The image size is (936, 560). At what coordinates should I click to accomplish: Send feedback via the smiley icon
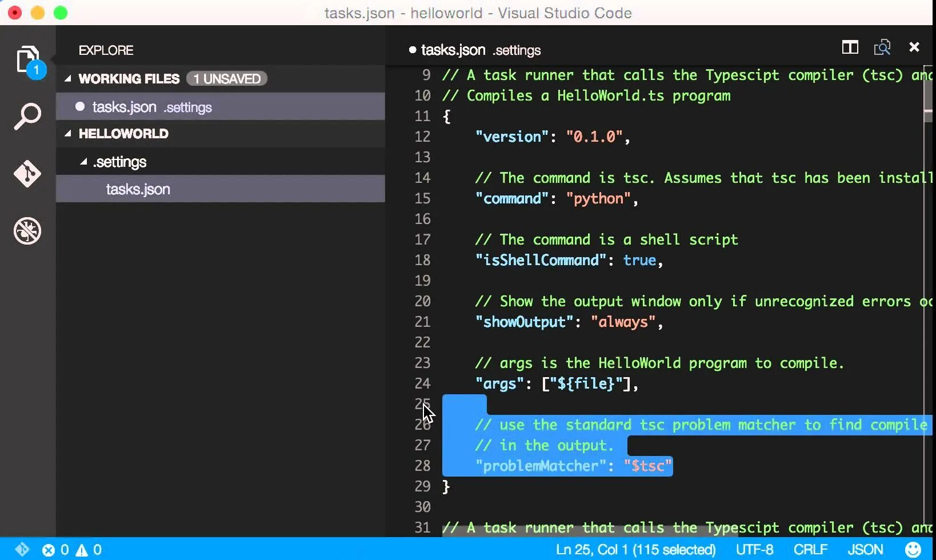pyautogui.click(x=913, y=550)
